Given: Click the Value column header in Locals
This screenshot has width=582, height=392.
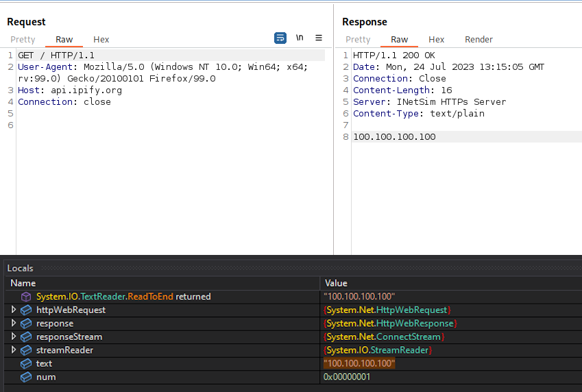Looking at the screenshot, I should (336, 283).
